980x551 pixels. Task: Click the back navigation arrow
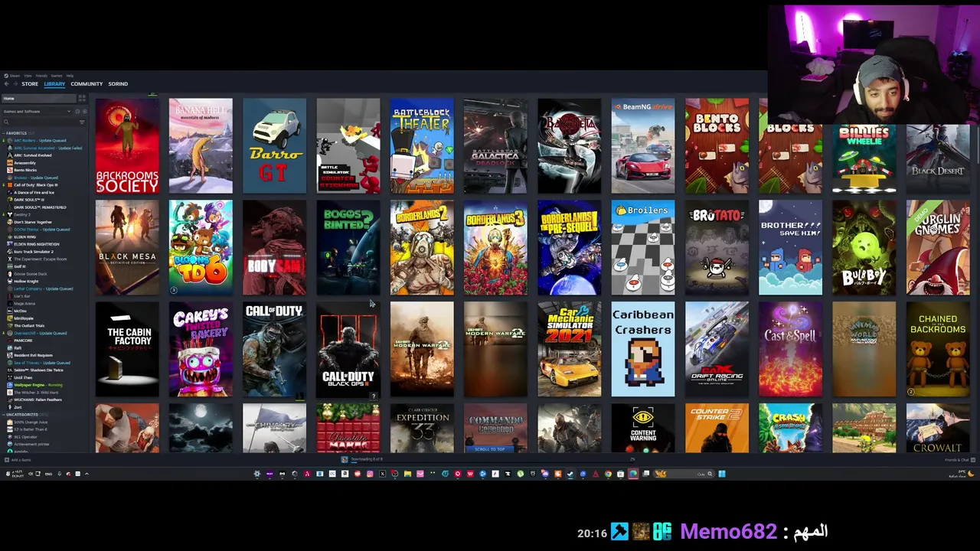pos(6,83)
